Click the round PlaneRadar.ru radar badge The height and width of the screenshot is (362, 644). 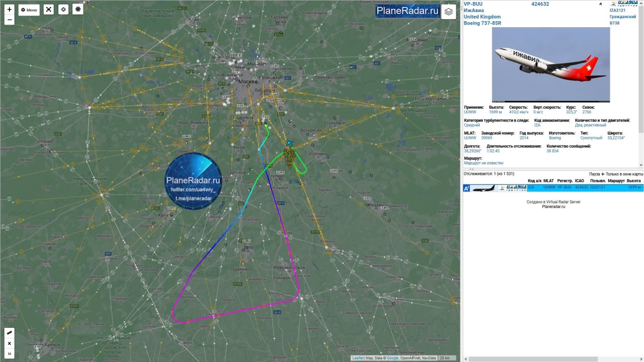(193, 181)
